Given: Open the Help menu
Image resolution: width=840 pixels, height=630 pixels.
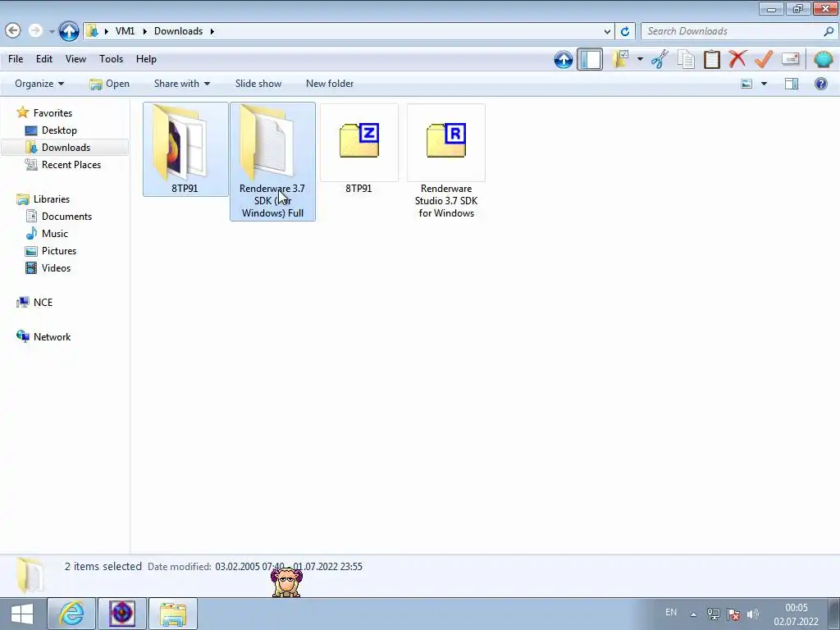Looking at the screenshot, I should tap(146, 59).
